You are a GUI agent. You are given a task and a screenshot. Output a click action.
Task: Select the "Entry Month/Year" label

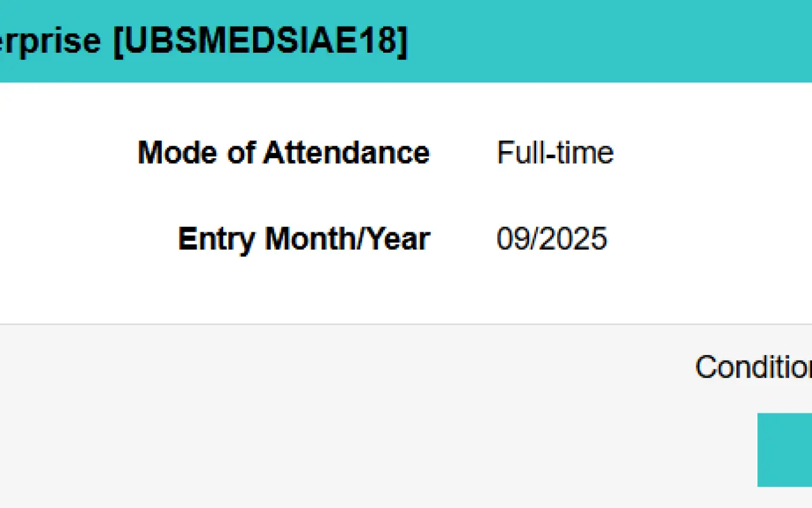[x=304, y=239]
